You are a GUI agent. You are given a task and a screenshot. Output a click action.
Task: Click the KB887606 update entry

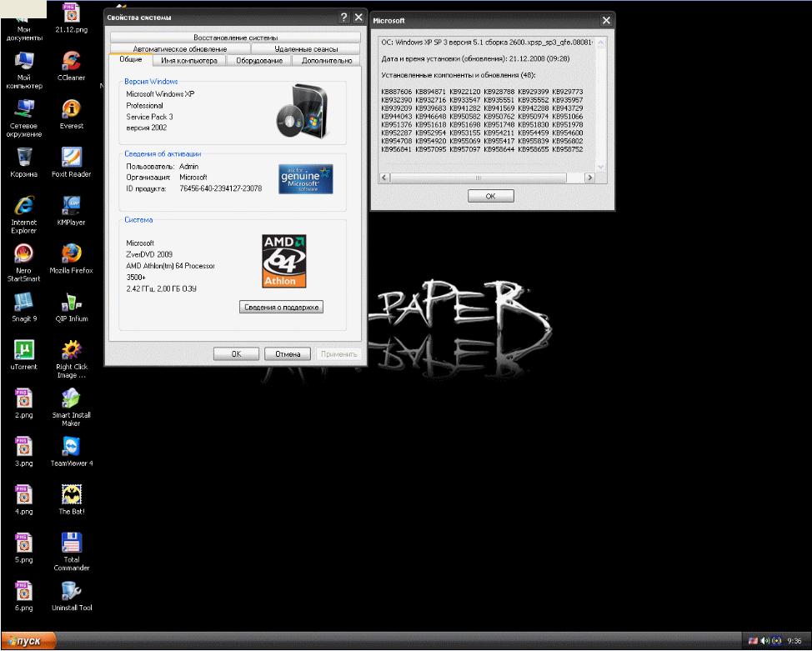click(x=397, y=92)
